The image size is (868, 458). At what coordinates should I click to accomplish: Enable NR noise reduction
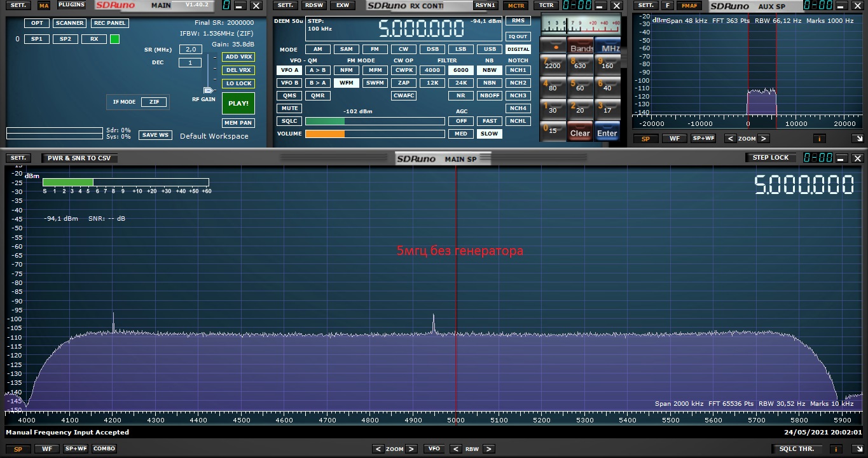coord(461,95)
